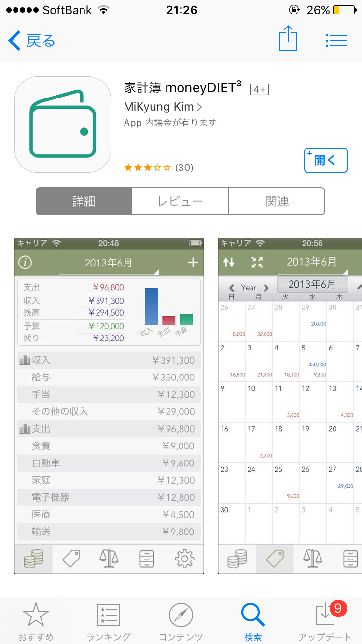Open developer page MiKyung Kim
Screen dimensions: 362x644
[163, 107]
